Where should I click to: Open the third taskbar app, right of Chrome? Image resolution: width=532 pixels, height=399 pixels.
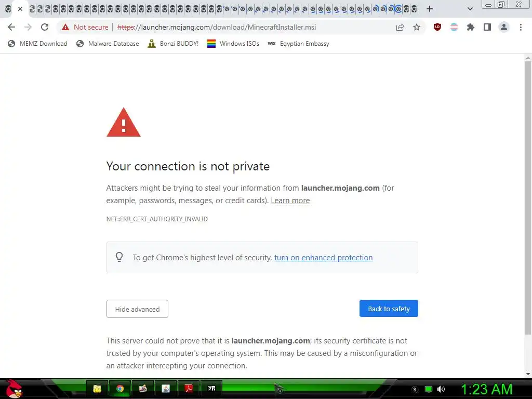tap(142, 389)
